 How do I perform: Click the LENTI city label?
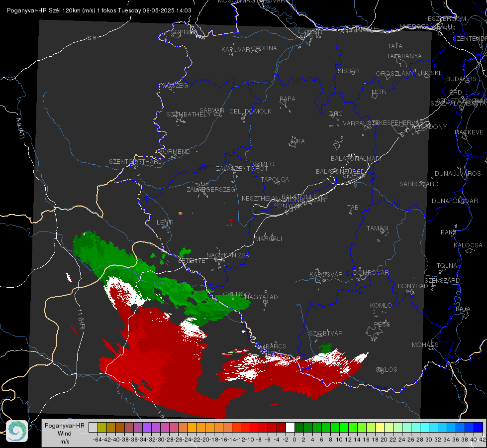coord(165,223)
